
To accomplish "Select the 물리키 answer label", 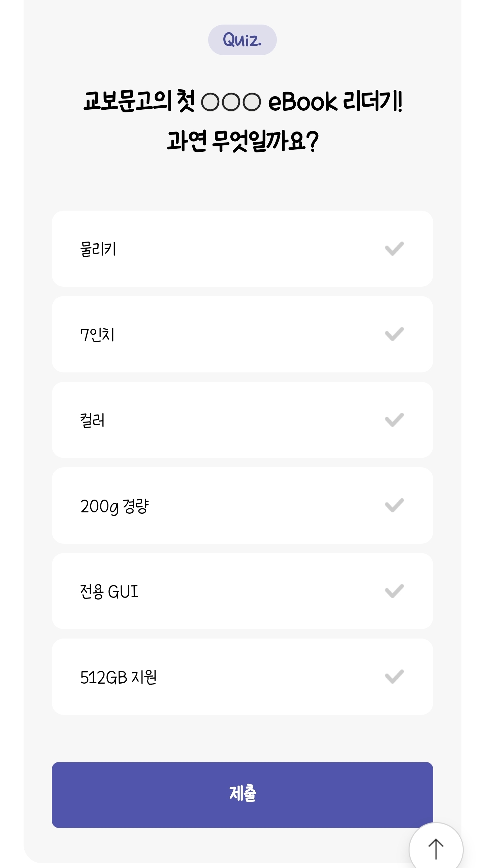I will tap(98, 249).
